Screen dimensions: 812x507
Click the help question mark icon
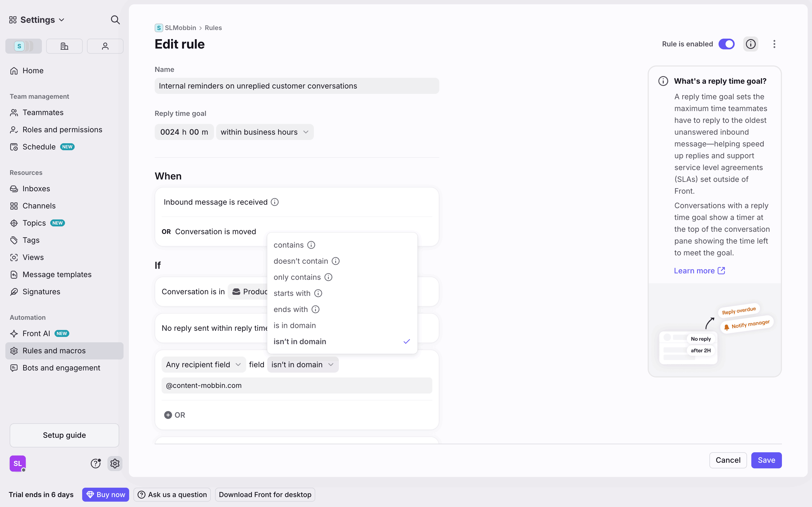pyautogui.click(x=96, y=464)
